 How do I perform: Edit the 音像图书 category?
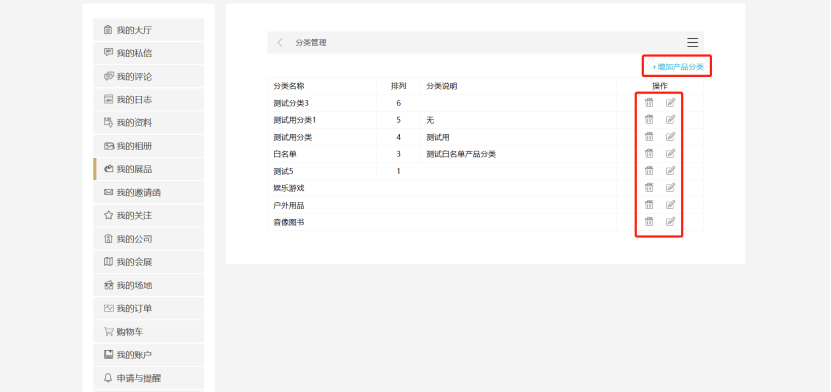pos(670,221)
